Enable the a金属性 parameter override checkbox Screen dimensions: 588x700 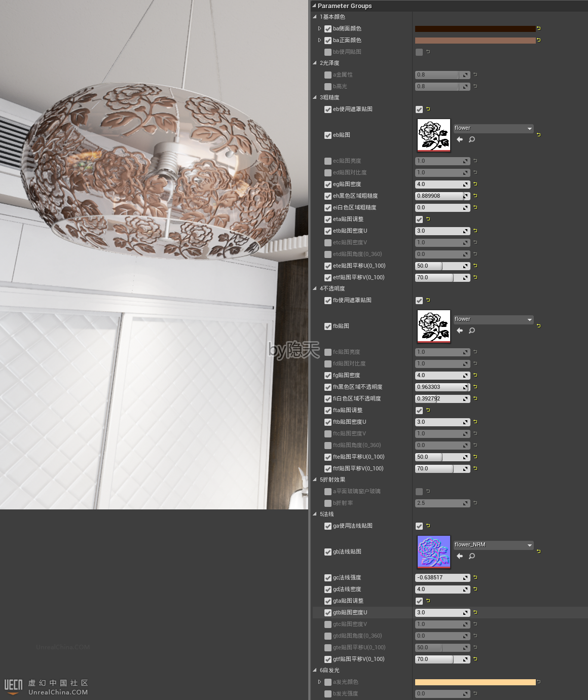click(328, 75)
